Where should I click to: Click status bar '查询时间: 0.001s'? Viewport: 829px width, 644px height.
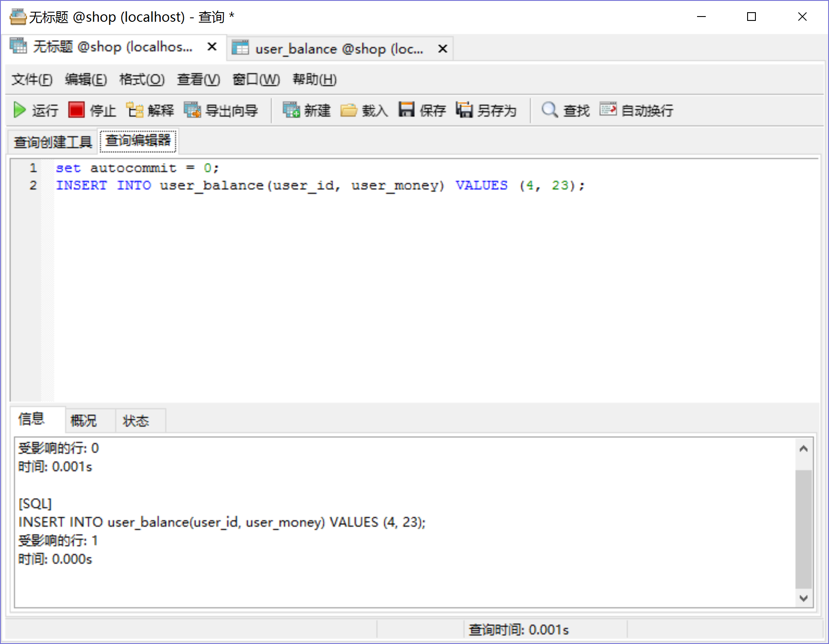tap(519, 630)
